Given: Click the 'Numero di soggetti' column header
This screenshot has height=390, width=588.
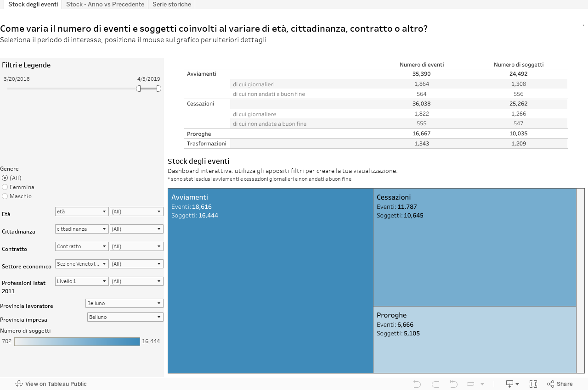Looking at the screenshot, I should pos(519,65).
